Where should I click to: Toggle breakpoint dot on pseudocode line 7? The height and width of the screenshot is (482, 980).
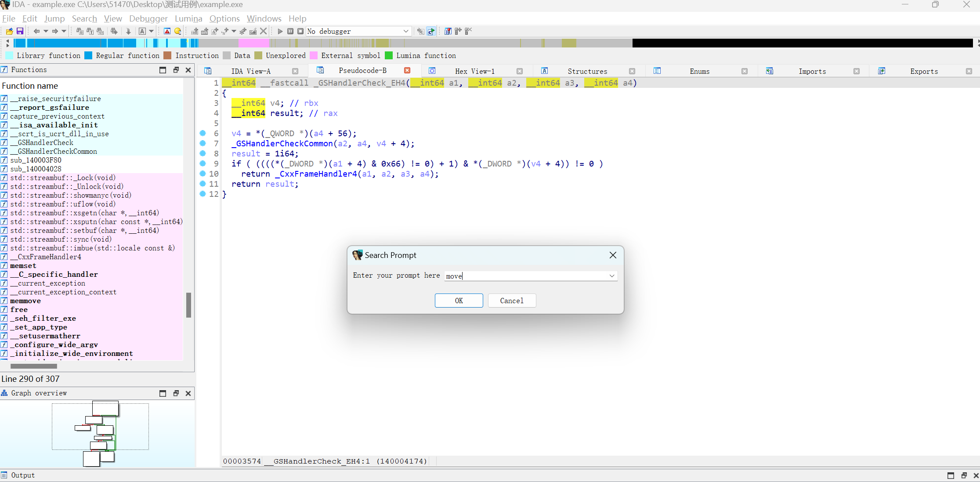coord(203,143)
